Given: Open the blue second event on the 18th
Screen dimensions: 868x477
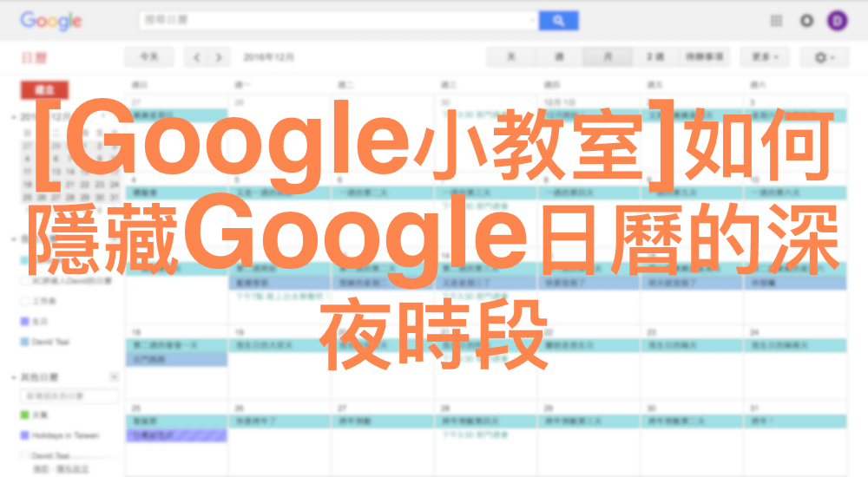Looking at the screenshot, I should click(176, 359).
